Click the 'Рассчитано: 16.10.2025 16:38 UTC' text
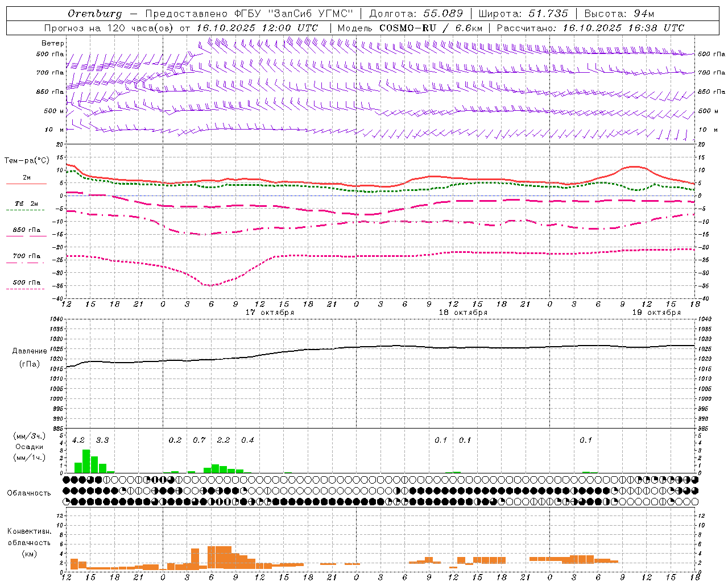Viewport: 728px width, 582px height. tap(590, 28)
